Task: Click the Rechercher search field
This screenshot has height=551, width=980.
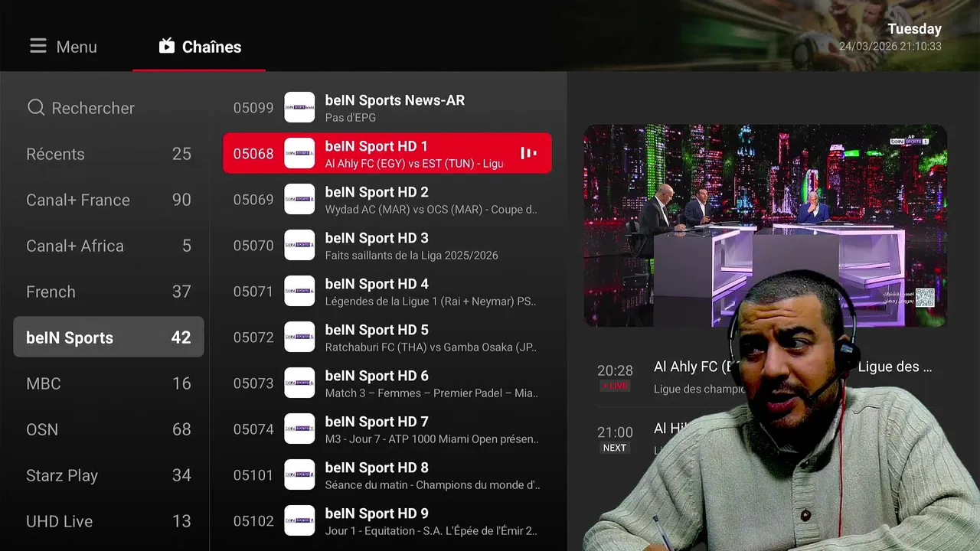Action: click(109, 108)
